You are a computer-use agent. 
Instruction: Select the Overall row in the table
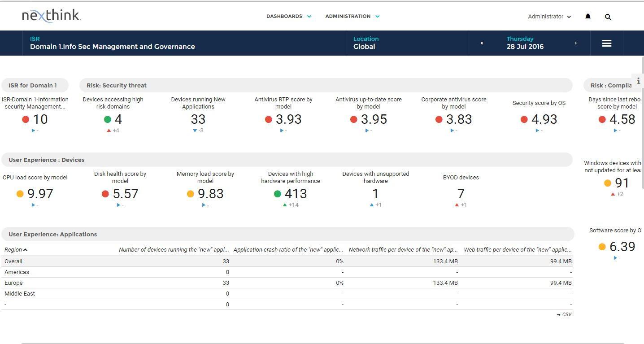pos(287,261)
